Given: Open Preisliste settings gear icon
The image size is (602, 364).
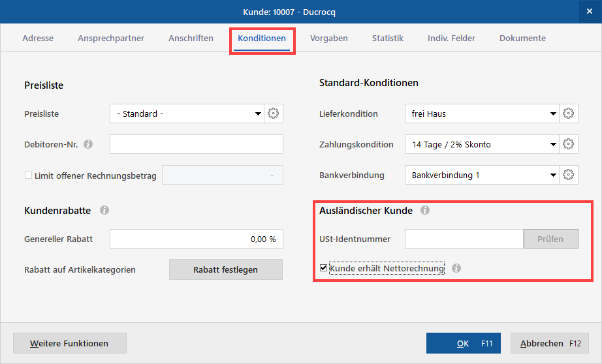Looking at the screenshot, I should (274, 114).
